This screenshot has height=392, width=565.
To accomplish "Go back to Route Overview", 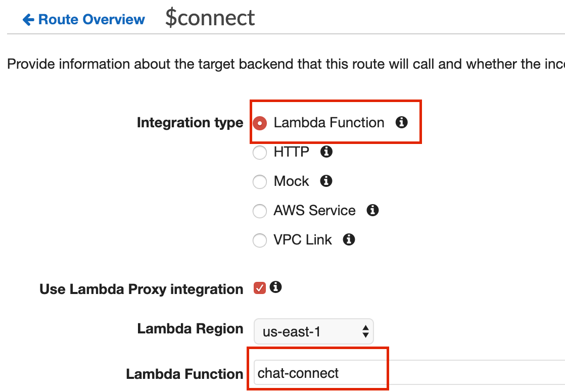I will 91,20.
